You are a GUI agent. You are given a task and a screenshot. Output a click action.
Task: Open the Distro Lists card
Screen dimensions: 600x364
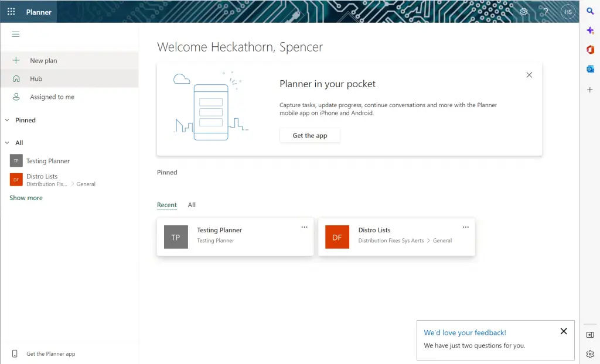tap(397, 236)
